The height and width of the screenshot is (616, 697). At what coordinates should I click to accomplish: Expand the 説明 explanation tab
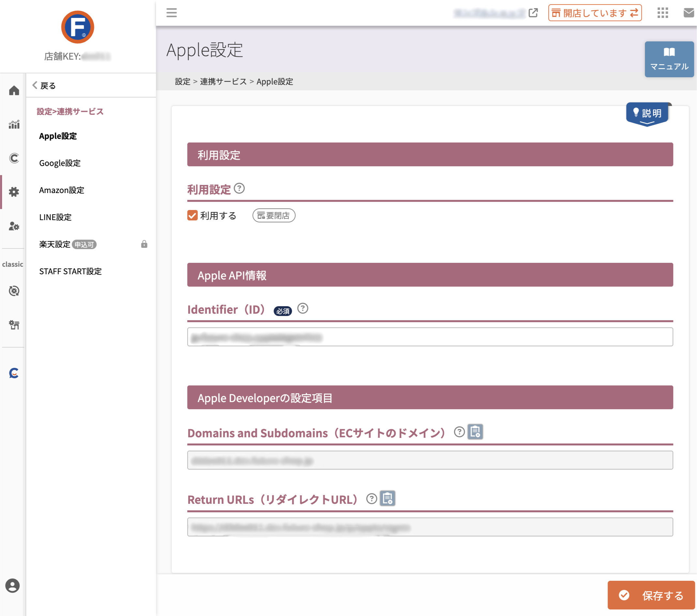point(647,114)
